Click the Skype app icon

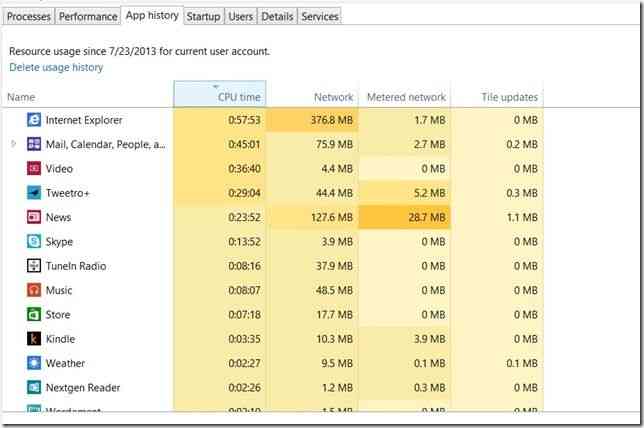click(x=34, y=241)
